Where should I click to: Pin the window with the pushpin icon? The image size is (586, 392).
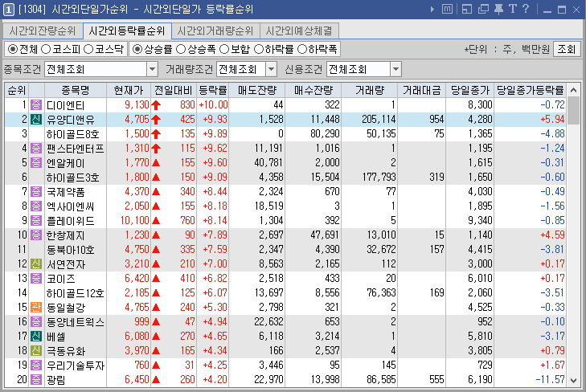click(498, 9)
